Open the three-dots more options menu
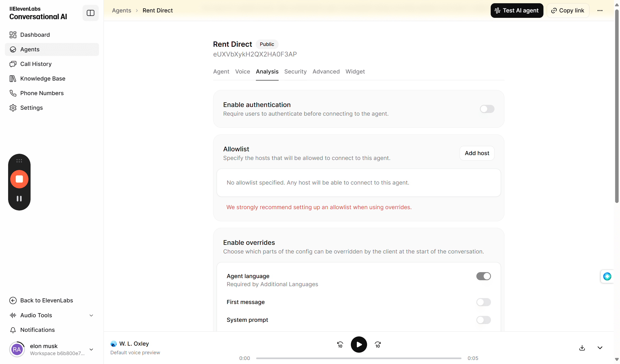The height and width of the screenshot is (364, 620). tap(600, 11)
